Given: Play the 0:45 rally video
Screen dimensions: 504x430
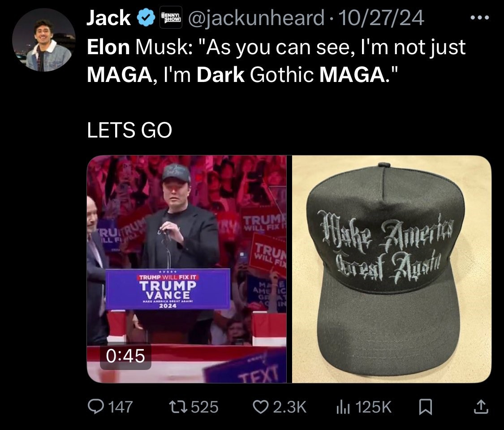Looking at the screenshot, I should point(187,269).
